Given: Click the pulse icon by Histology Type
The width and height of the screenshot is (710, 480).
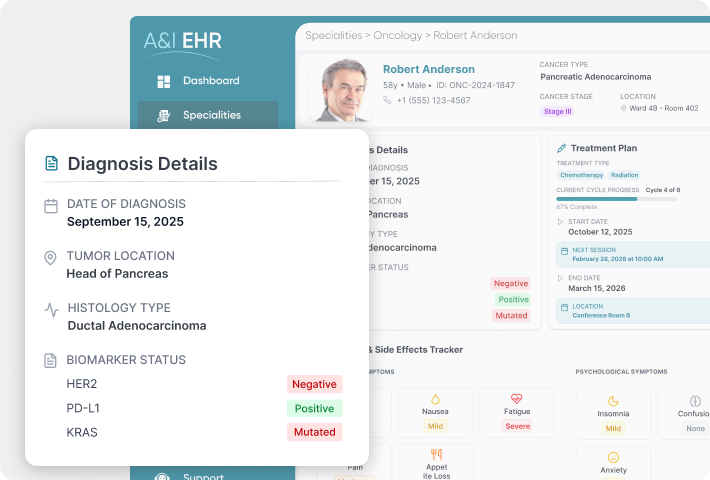Looking at the screenshot, I should click(x=52, y=310).
